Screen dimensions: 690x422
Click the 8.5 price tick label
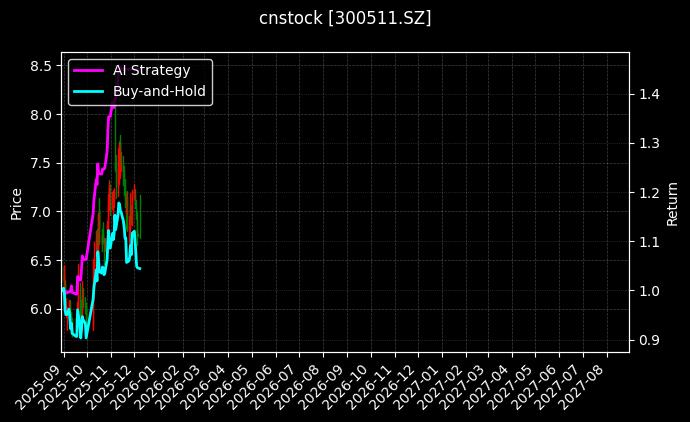pos(41,66)
